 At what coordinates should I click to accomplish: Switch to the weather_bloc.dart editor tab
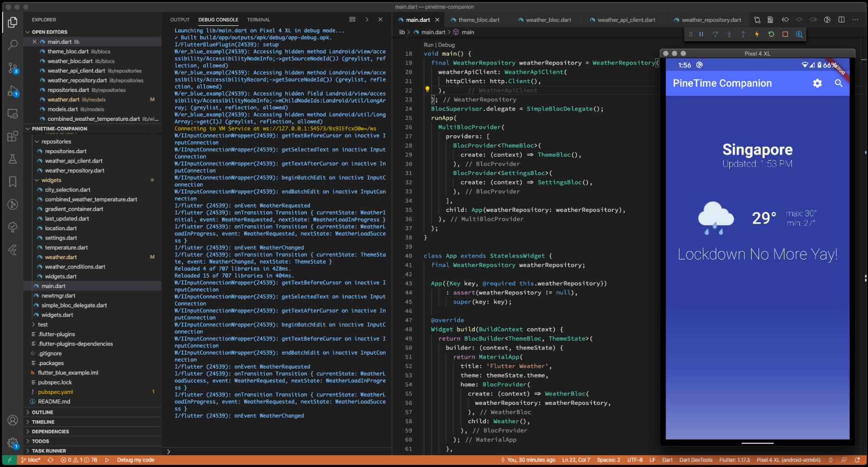[x=548, y=20]
